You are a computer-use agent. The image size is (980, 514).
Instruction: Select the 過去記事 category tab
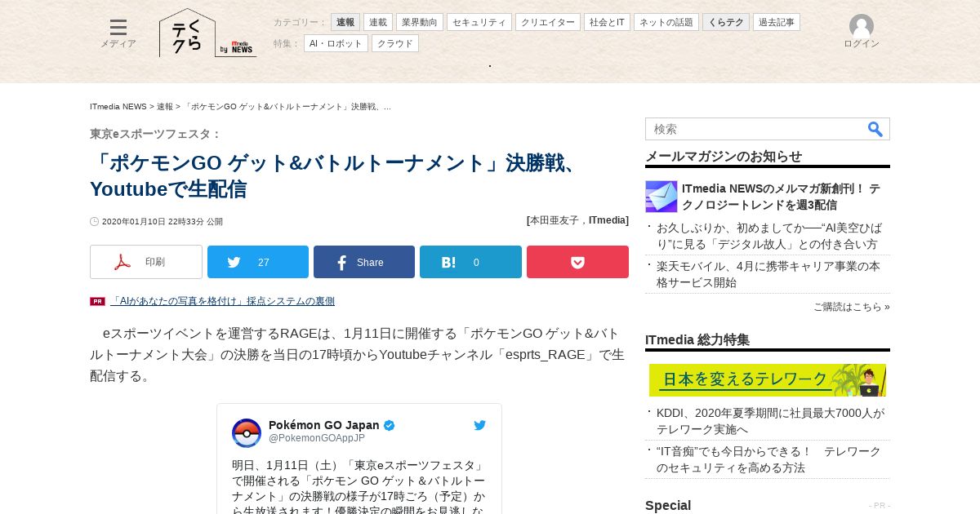777,22
